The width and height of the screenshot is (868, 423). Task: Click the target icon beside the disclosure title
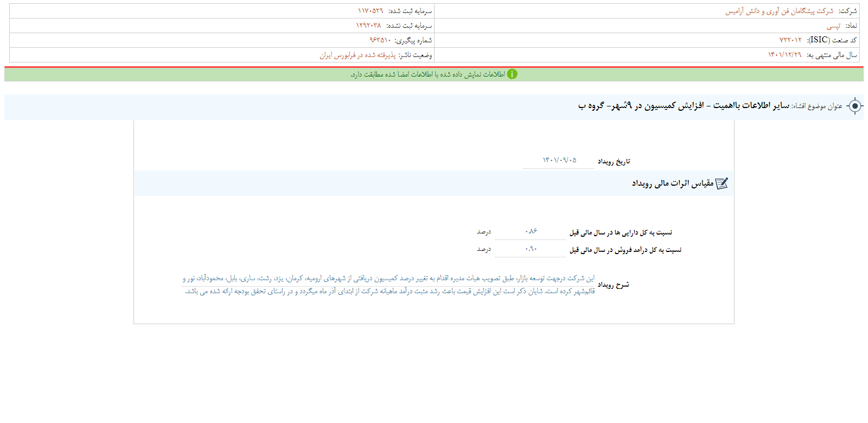click(x=854, y=106)
